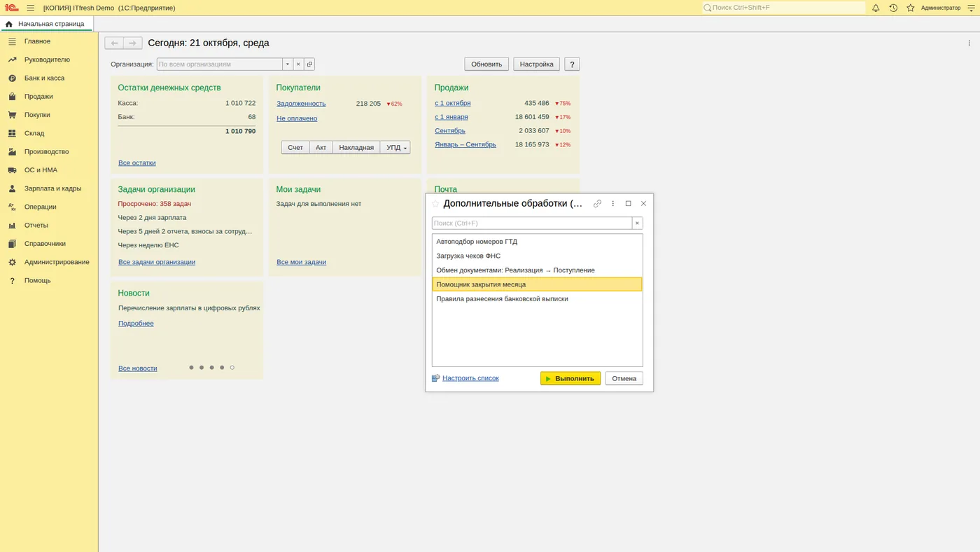Add dialog to favorites star icon
Image resolution: width=980 pixels, height=552 pixels.
(435, 204)
